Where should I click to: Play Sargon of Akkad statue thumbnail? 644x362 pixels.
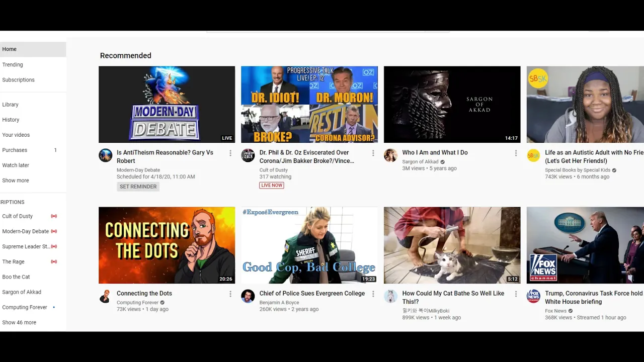coord(452,105)
